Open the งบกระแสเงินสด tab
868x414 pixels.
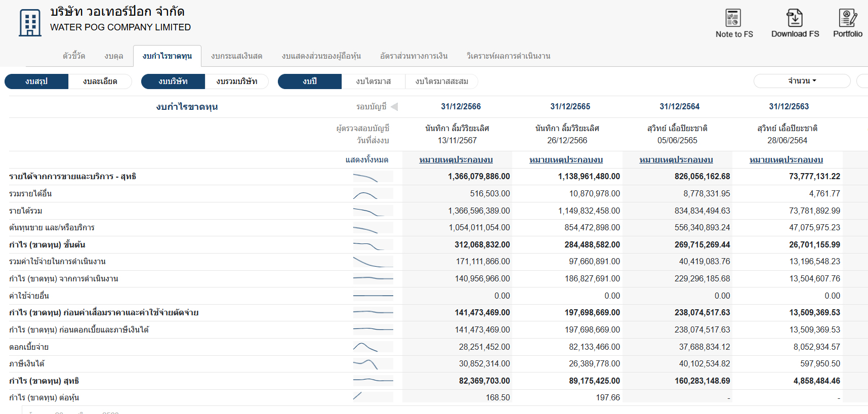[236, 56]
